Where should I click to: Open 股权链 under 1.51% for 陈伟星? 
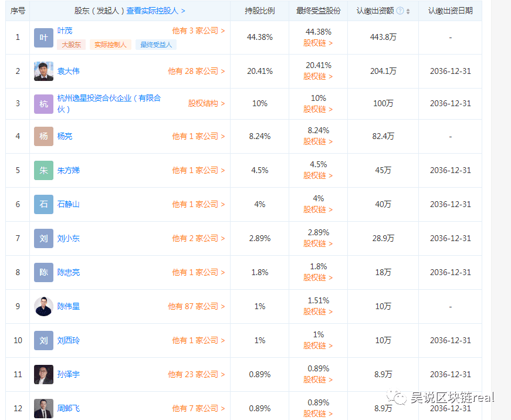(x=318, y=312)
